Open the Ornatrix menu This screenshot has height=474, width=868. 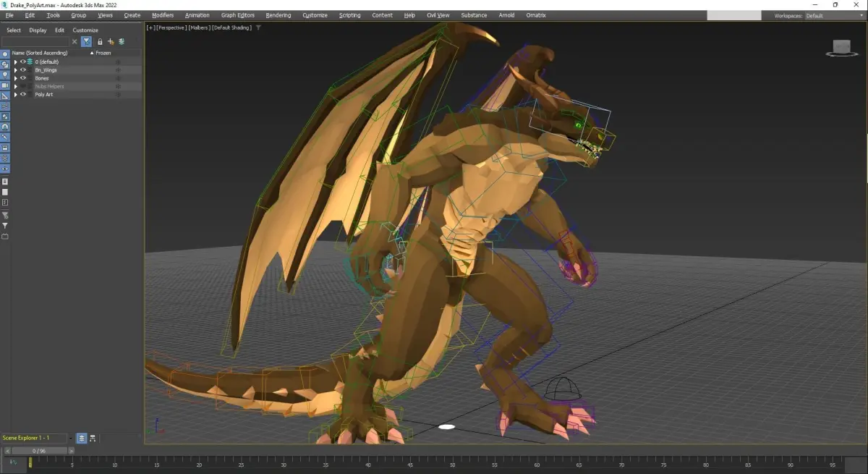536,15
